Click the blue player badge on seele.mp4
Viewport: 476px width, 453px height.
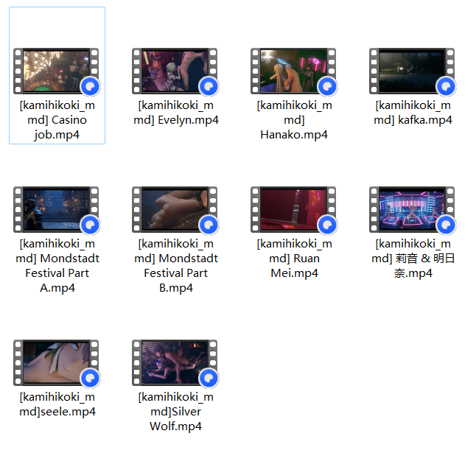[90, 378]
